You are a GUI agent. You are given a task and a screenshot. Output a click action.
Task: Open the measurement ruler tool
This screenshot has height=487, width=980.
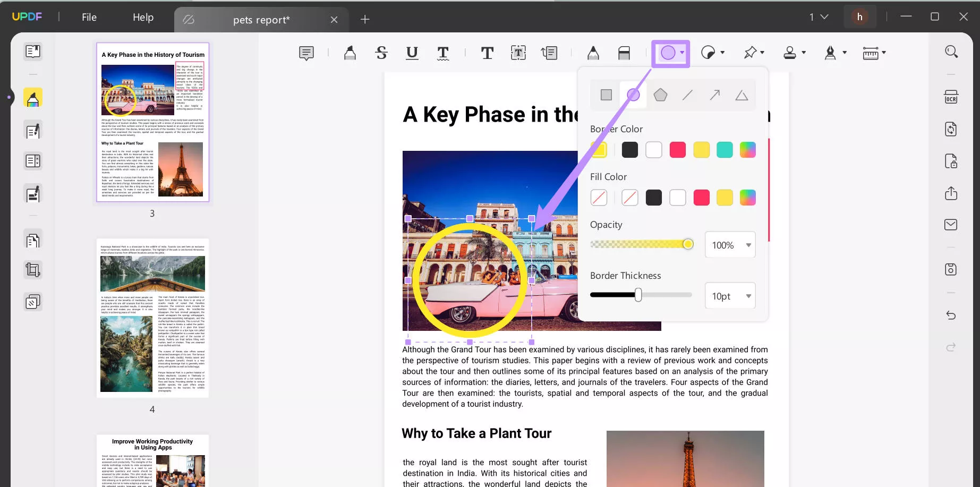[x=870, y=53]
